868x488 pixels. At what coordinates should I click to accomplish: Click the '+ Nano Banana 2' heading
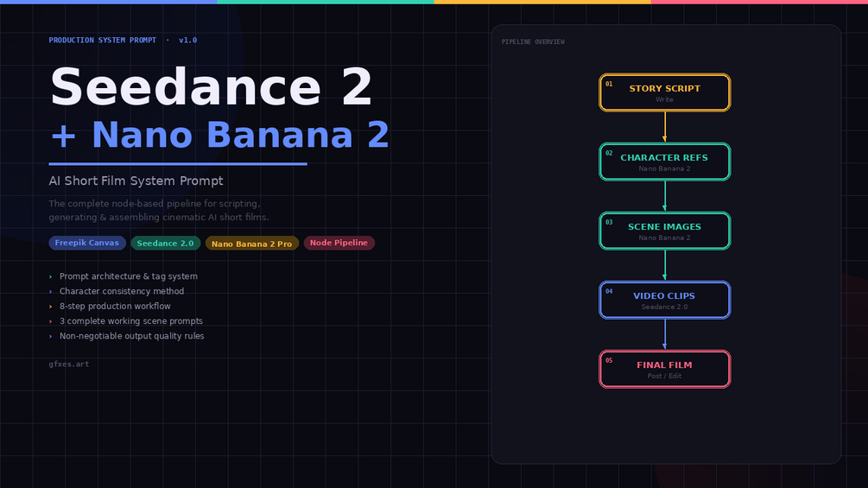pos(219,135)
